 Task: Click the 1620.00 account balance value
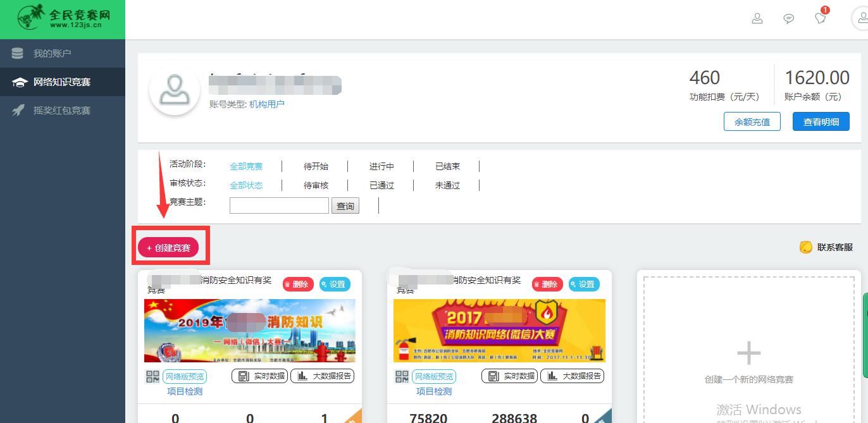817,78
